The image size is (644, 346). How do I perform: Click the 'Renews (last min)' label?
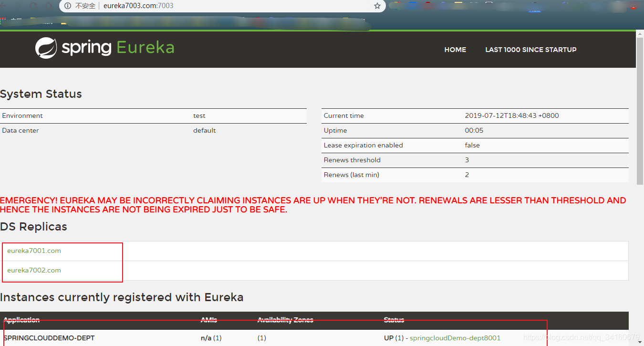click(x=352, y=175)
